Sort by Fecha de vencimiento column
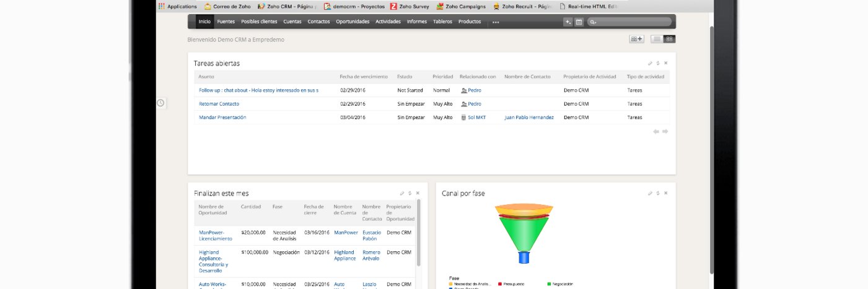Image resolution: width=868 pixels, height=289 pixels. [x=364, y=77]
